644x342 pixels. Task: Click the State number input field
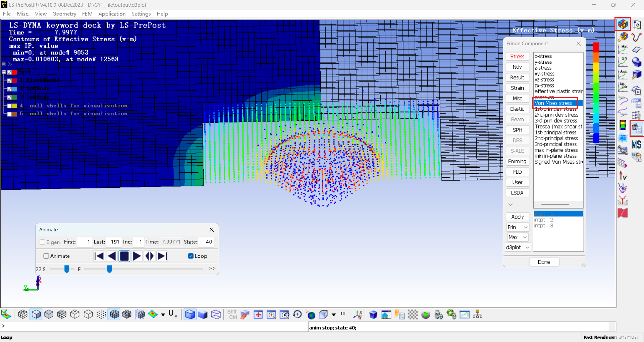207,242
